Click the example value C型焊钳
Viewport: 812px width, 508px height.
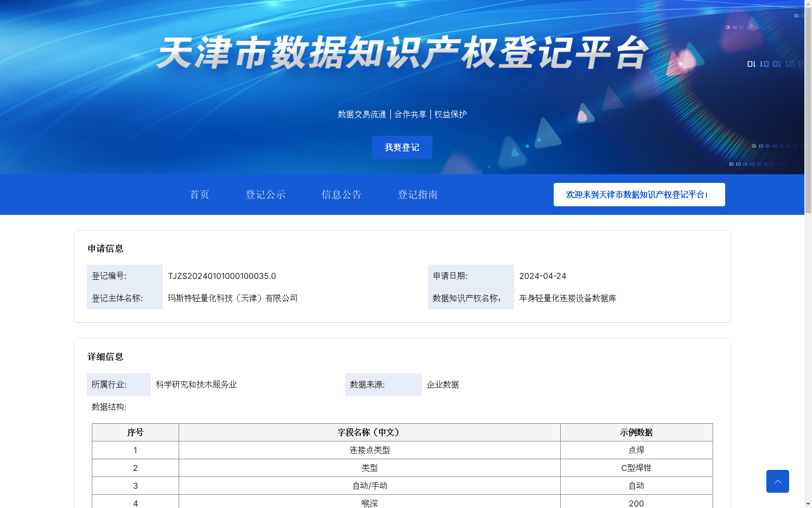636,468
